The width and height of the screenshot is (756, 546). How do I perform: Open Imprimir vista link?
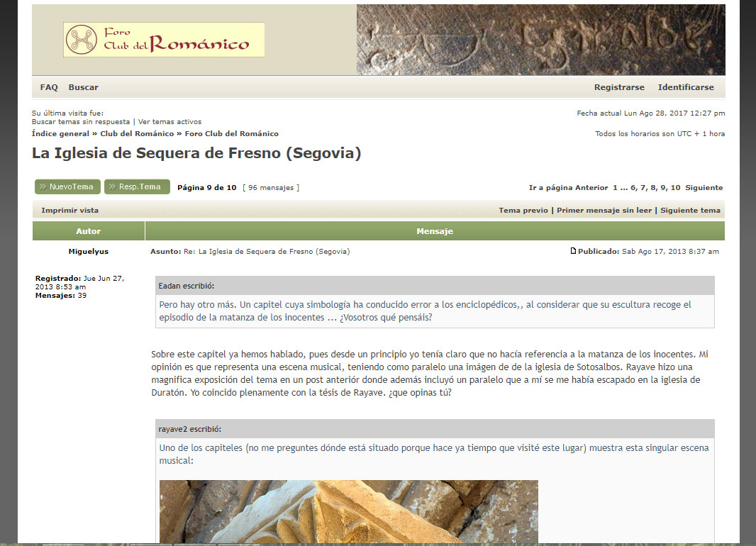[70, 211]
